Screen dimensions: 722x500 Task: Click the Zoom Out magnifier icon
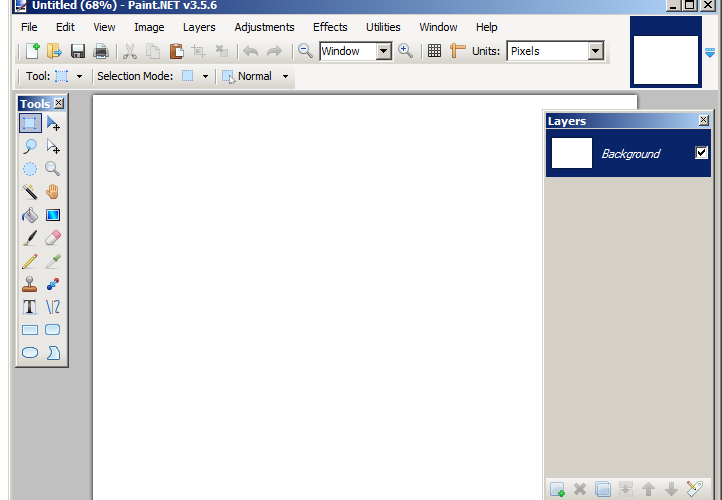click(305, 51)
